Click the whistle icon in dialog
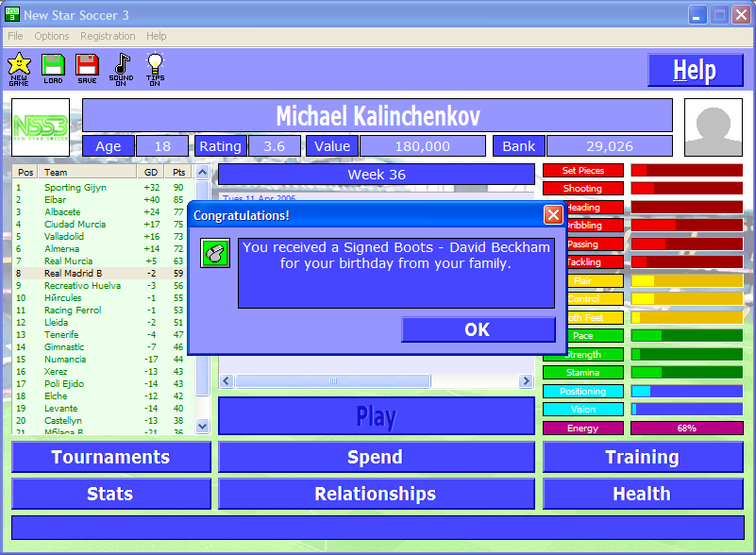Image resolution: width=756 pixels, height=555 pixels. point(215,253)
